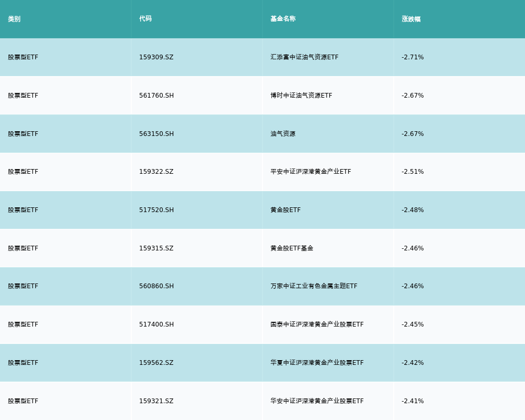Screen dimensions: 525x420
Task: Click the -2.48% change value
Action: 413,210
